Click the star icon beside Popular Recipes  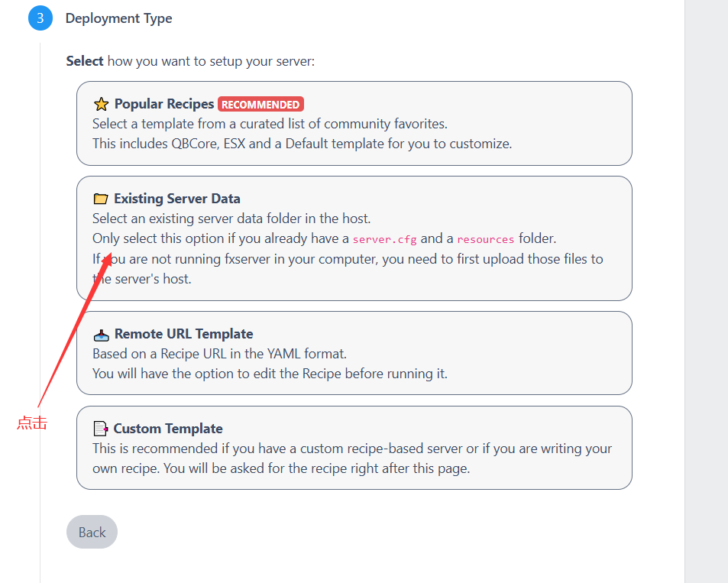pos(101,105)
